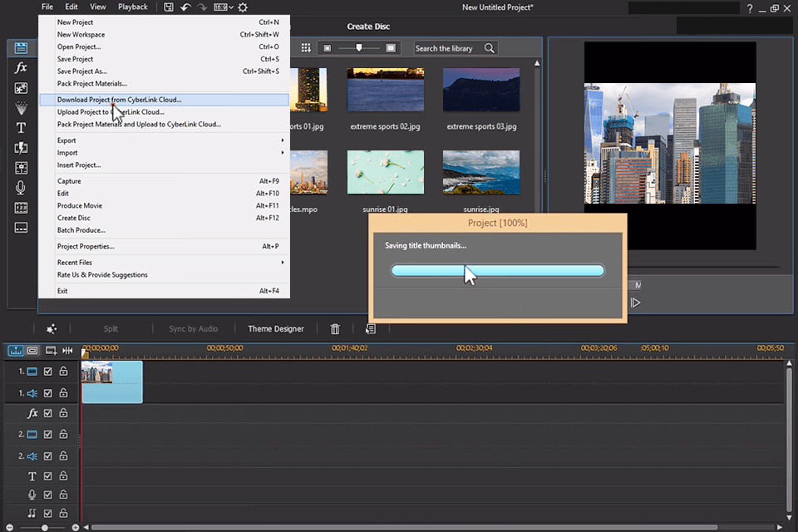The height and width of the screenshot is (532, 798).
Task: Open the aspect ratio 16:9 dropdown
Action: click(x=222, y=7)
